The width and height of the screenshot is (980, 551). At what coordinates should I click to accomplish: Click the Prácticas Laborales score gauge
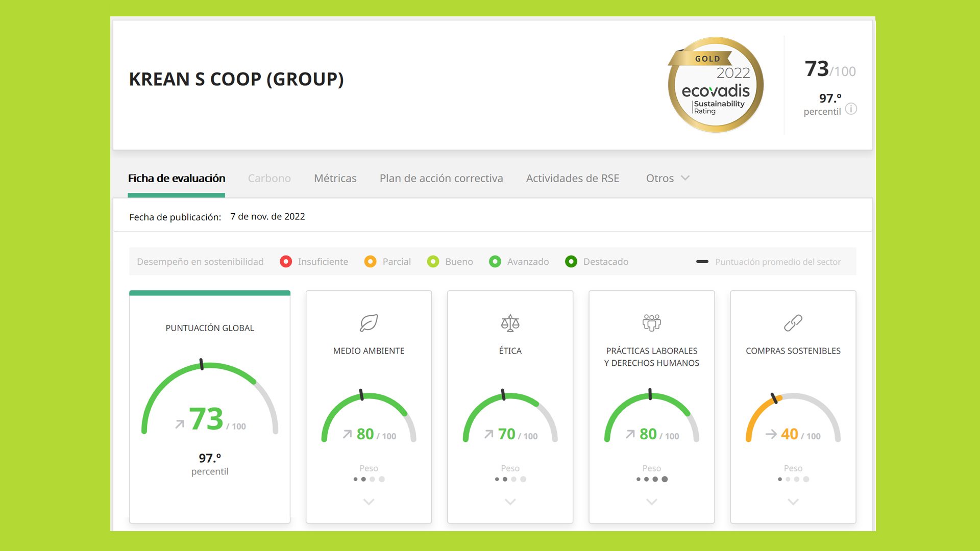click(651, 416)
